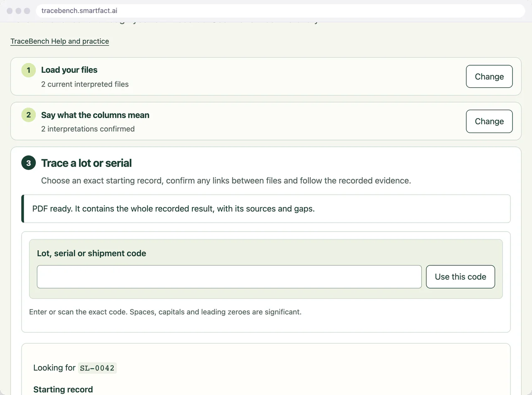This screenshot has height=395, width=532.
Task: Click the Use this code button
Action: (x=461, y=277)
